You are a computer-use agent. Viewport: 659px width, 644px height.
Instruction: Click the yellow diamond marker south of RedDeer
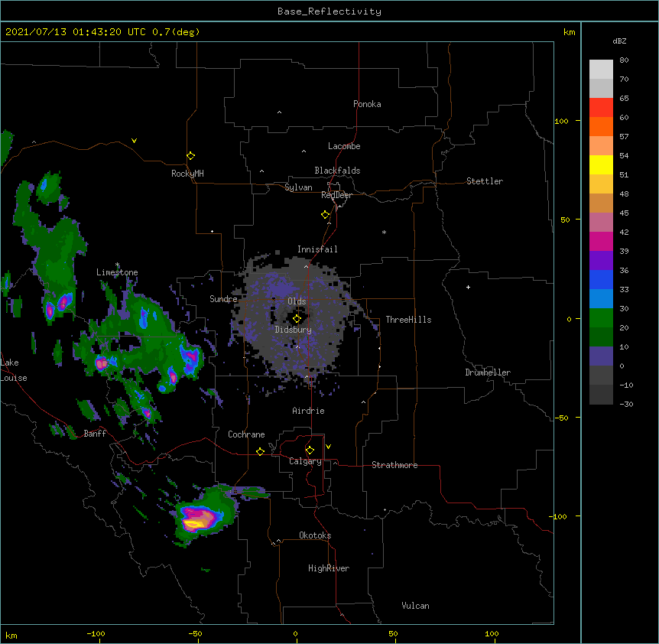coord(326,215)
